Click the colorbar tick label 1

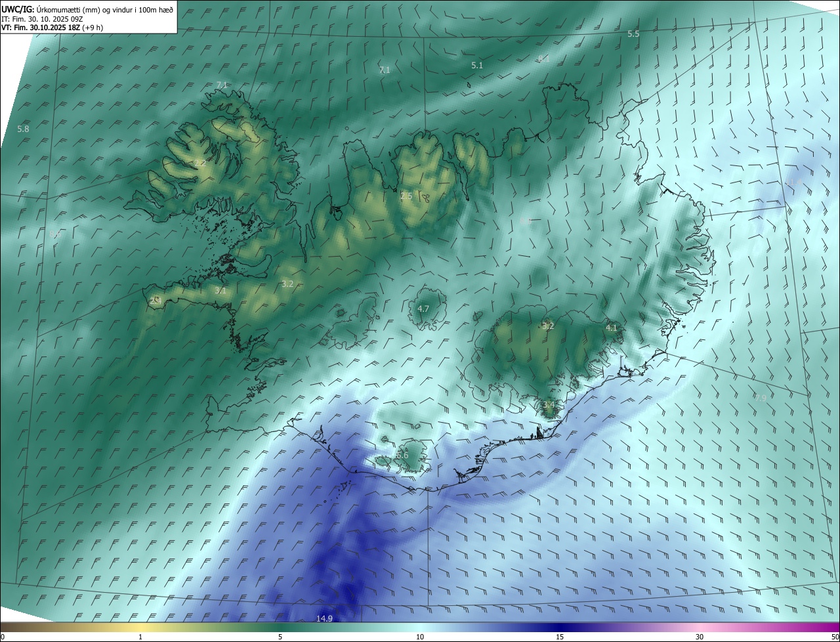click(140, 637)
